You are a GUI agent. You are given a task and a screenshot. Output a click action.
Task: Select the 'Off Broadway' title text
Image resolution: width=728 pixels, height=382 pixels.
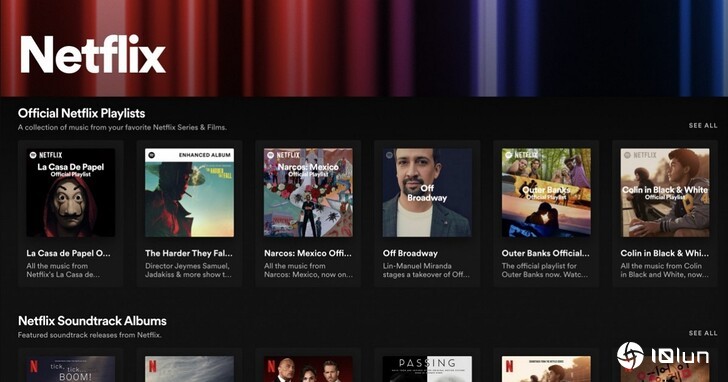pos(410,253)
